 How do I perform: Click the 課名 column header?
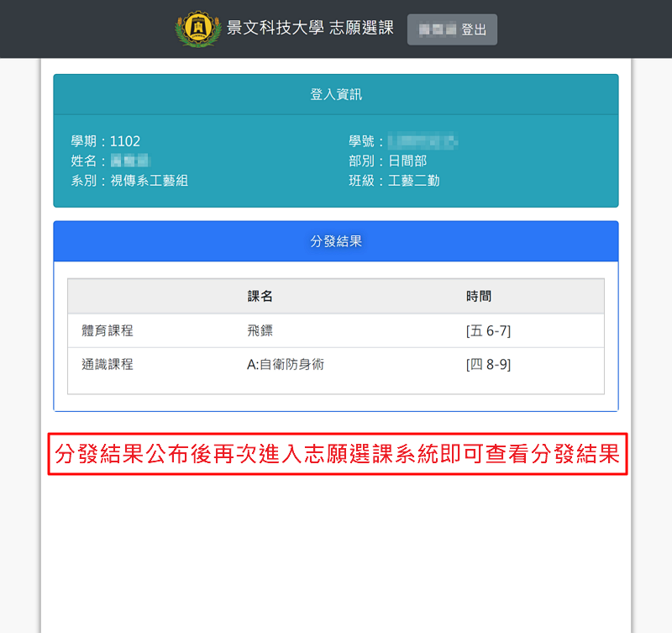tap(260, 297)
